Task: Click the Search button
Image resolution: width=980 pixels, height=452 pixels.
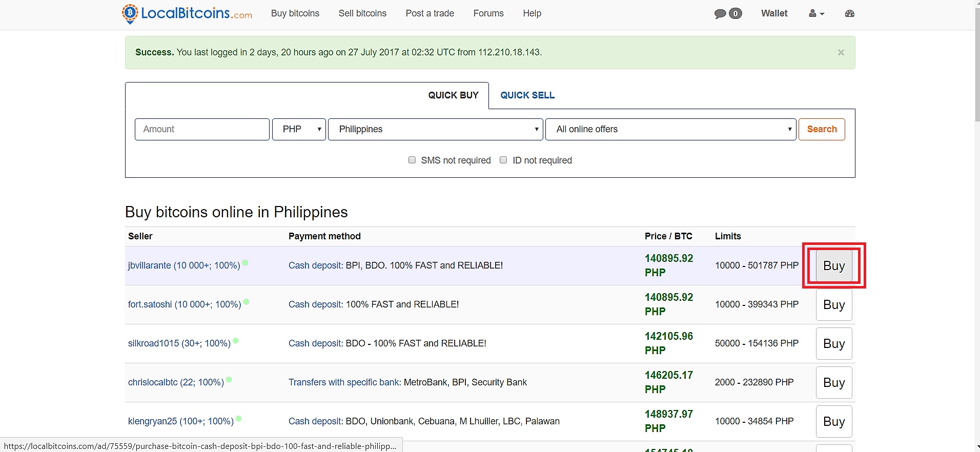Action: [x=822, y=129]
